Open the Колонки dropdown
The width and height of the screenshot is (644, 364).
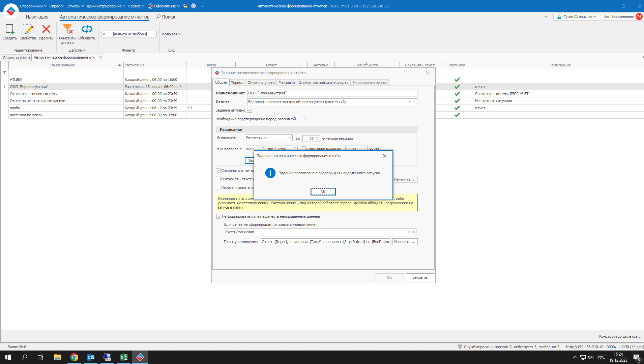coord(171,34)
